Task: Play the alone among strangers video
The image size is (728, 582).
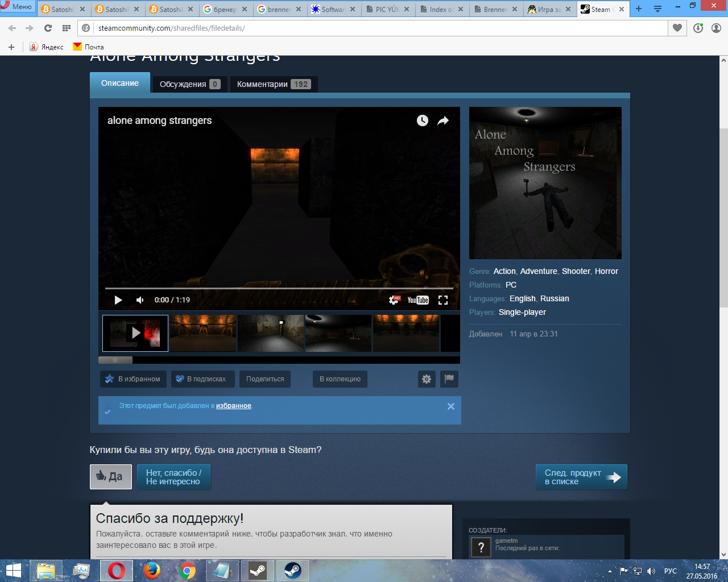Action: [x=118, y=300]
